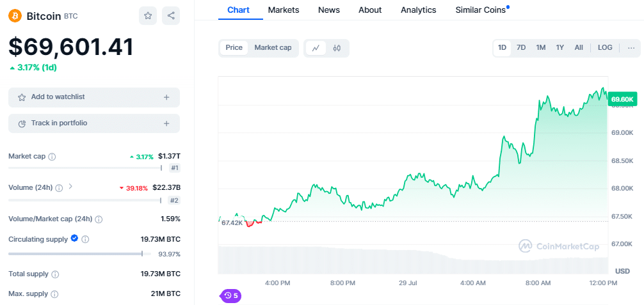Click the volume histogram under the chart

pos(413,260)
